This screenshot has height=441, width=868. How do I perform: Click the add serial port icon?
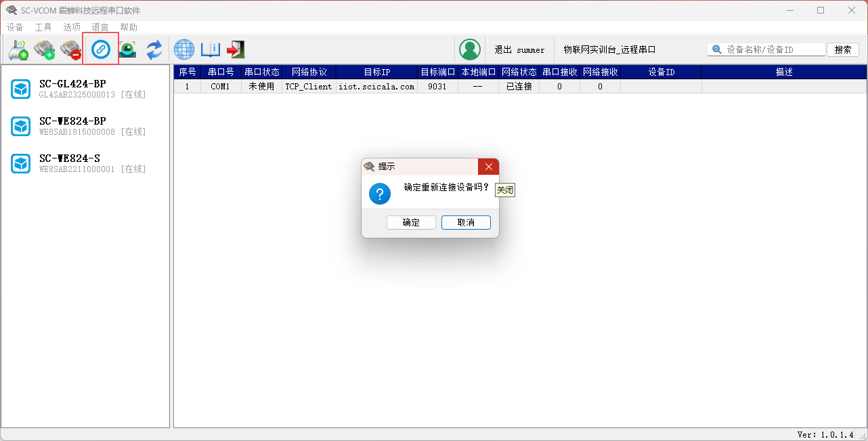click(x=44, y=49)
